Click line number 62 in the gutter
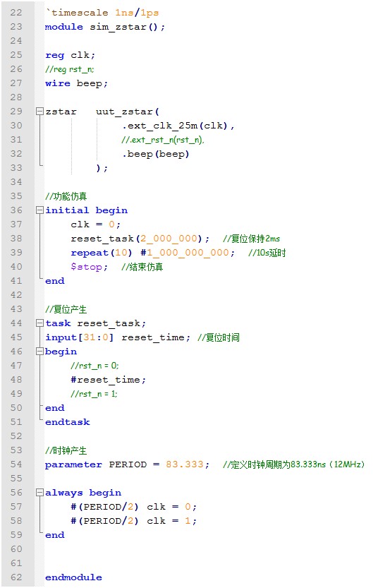 coord(16,577)
